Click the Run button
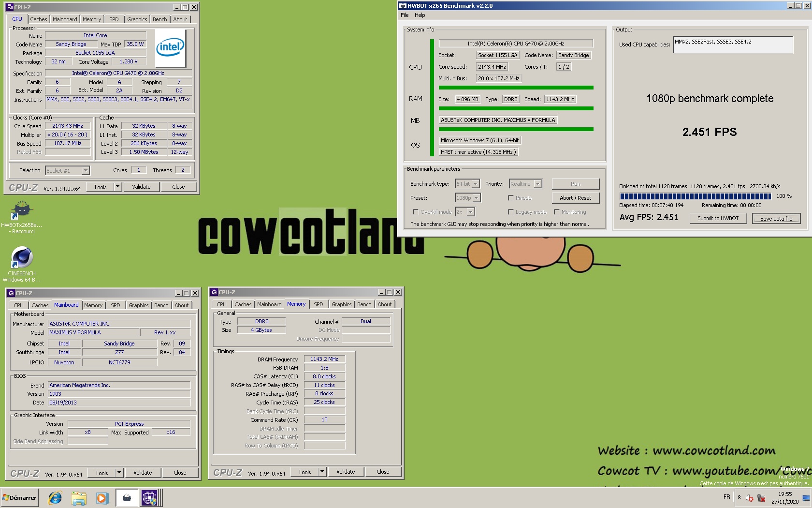This screenshot has width=812, height=508. tap(576, 184)
